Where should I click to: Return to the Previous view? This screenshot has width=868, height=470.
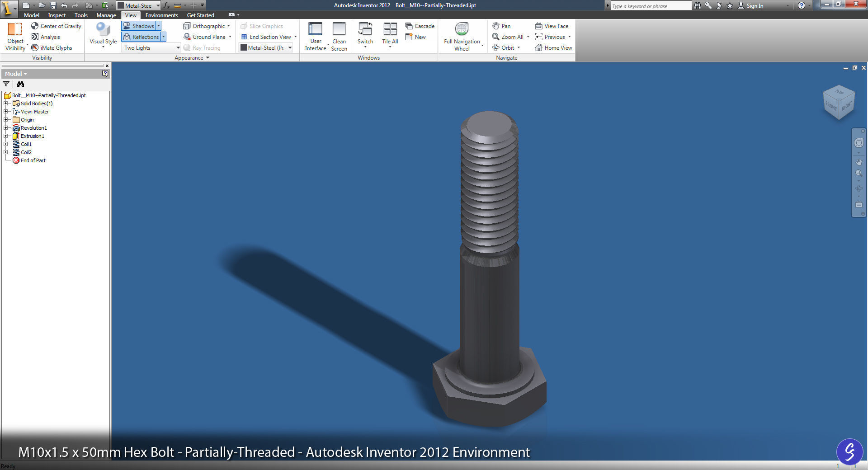click(x=550, y=37)
